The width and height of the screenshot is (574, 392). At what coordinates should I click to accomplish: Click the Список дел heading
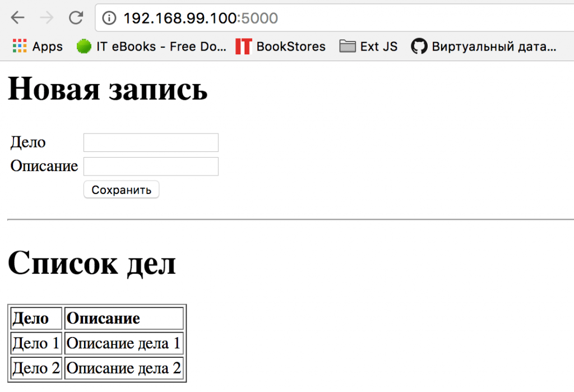[x=92, y=263]
